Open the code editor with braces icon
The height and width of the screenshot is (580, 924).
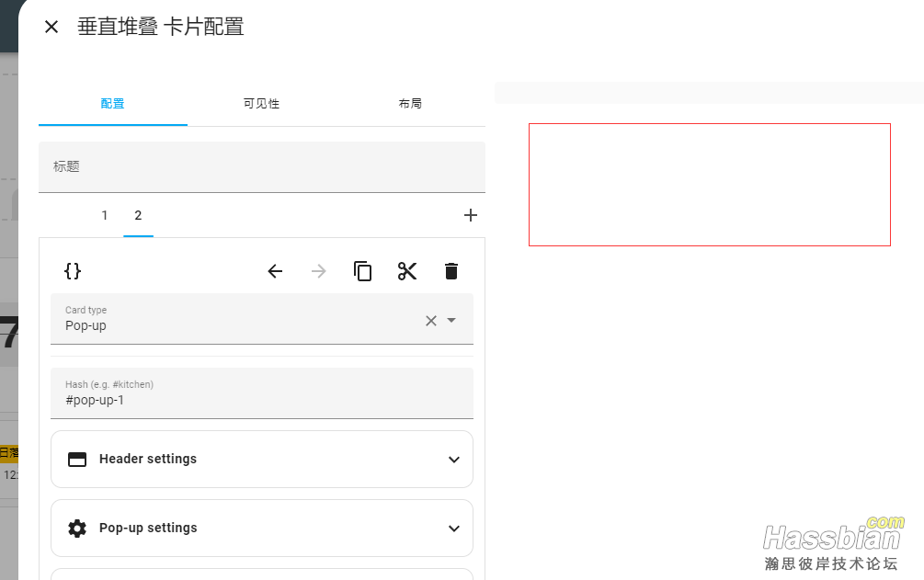pyautogui.click(x=73, y=271)
